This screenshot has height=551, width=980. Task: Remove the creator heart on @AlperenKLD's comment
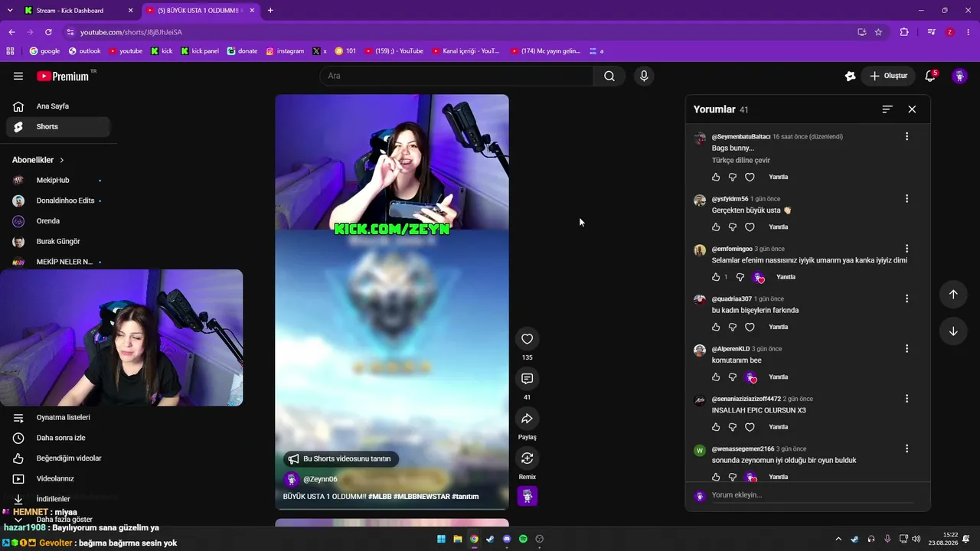pos(750,377)
